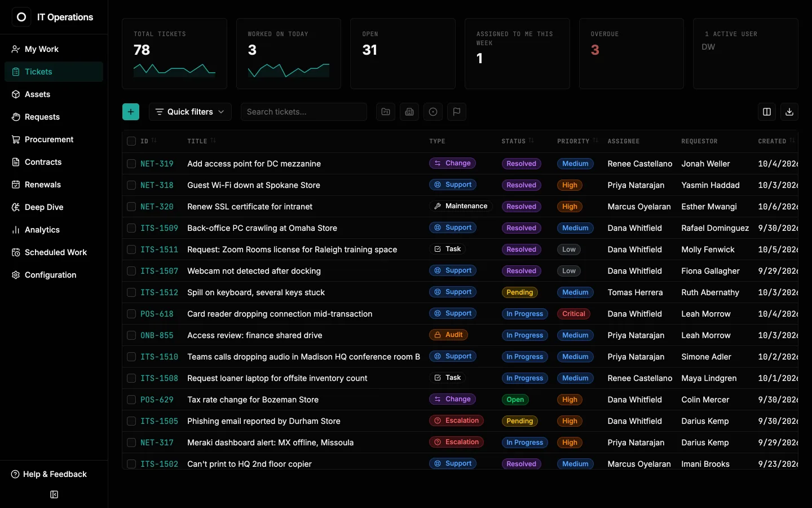Click the Audit type badge
Viewport: 812px width, 508px height.
point(448,335)
